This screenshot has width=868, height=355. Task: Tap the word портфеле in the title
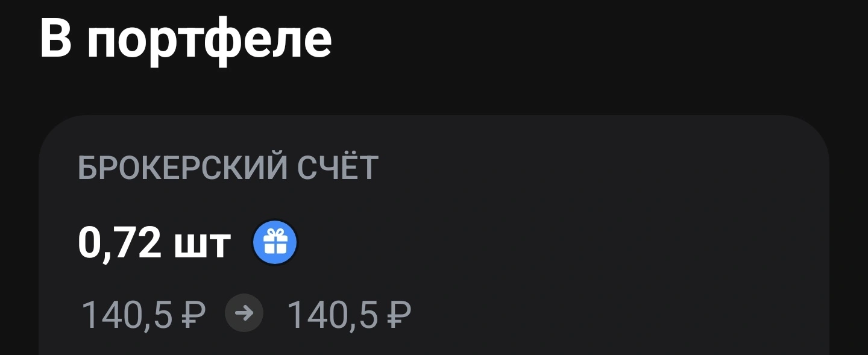click(210, 41)
